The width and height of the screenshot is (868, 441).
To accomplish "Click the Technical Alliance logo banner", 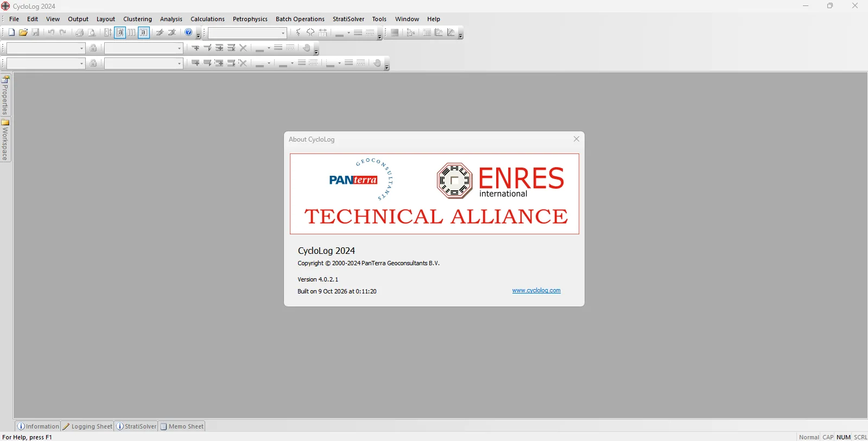I will coord(434,194).
